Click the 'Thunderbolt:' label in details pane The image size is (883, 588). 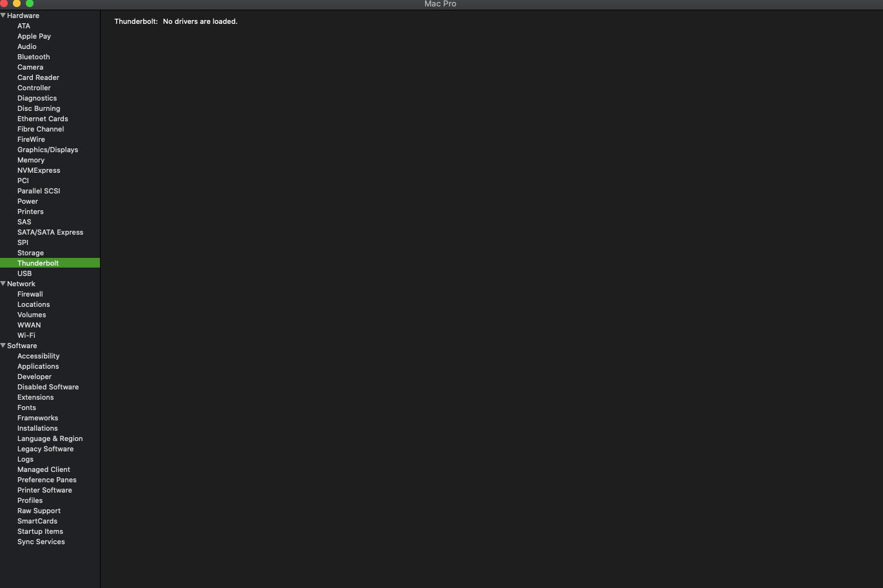click(136, 21)
